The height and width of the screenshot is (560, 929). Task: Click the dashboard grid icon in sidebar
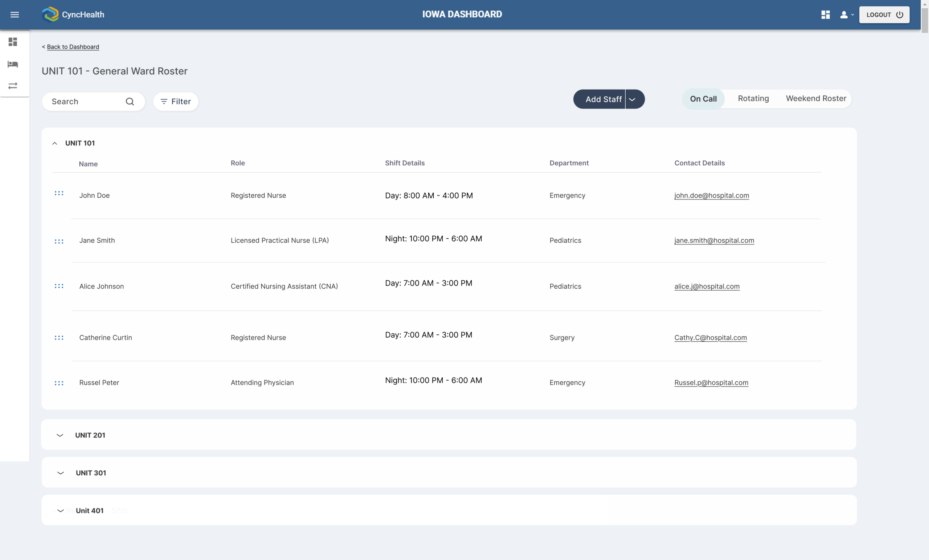(13, 42)
